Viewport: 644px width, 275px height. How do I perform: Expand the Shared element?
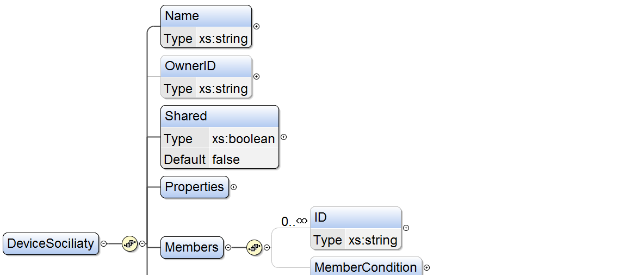click(x=283, y=137)
